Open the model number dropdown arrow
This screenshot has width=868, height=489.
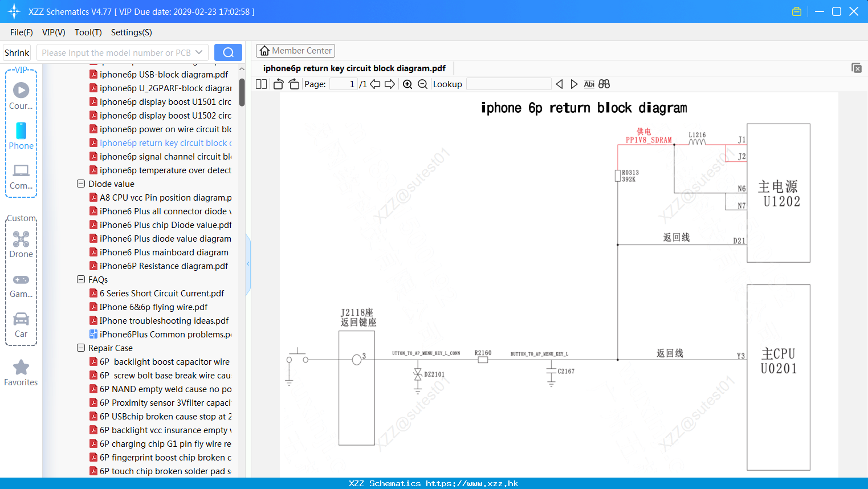(199, 52)
